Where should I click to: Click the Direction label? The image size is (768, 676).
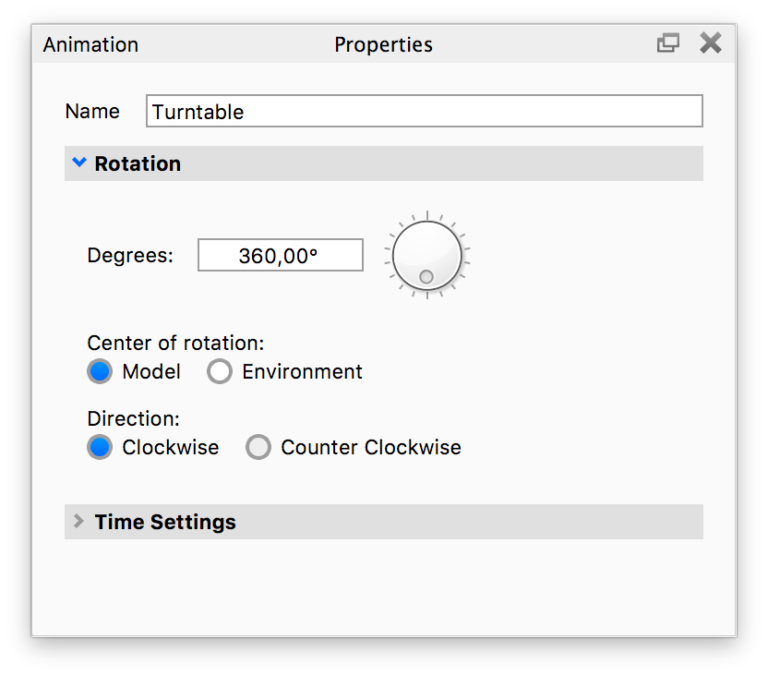(x=133, y=419)
